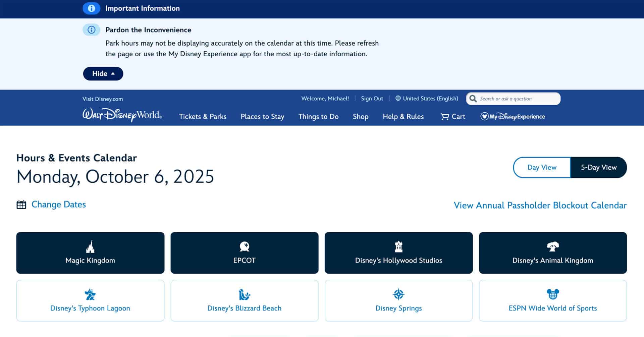The width and height of the screenshot is (644, 337).
Task: Click into the search question field
Action: 517,99
